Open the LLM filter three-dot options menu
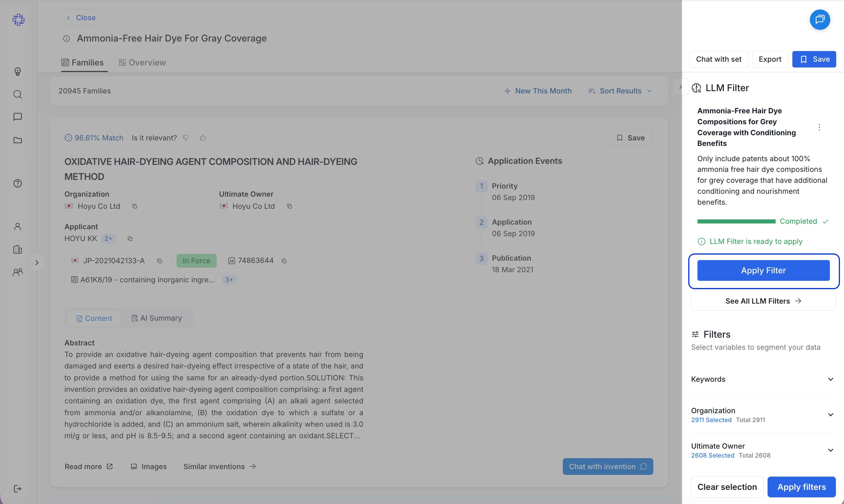This screenshot has width=844, height=504. pyautogui.click(x=819, y=127)
